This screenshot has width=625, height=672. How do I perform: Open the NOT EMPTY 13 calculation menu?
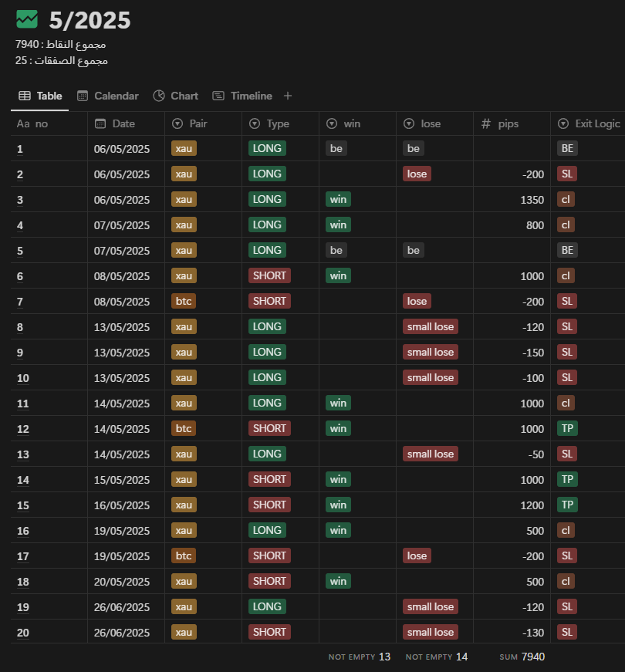[360, 657]
